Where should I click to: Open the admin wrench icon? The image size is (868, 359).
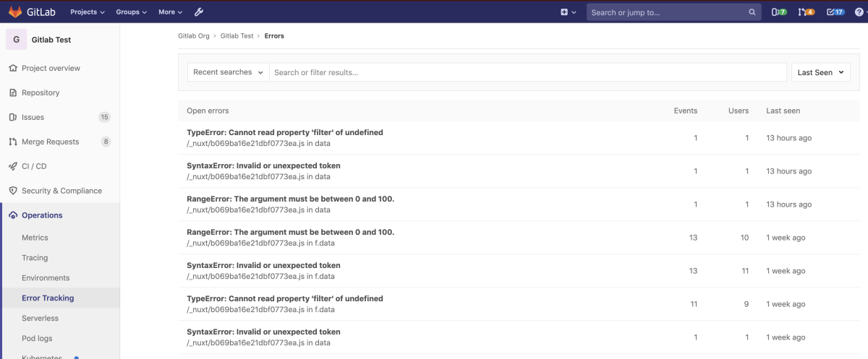(x=200, y=12)
